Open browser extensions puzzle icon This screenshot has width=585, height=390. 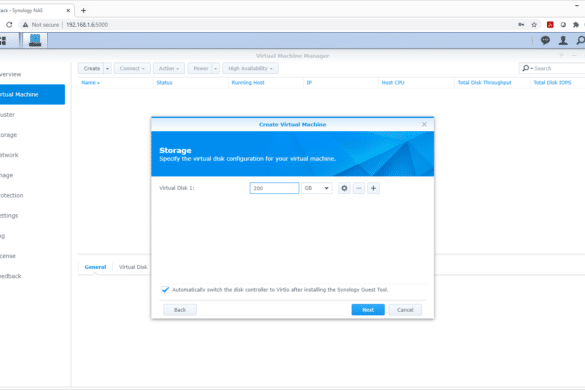pyautogui.click(x=576, y=25)
